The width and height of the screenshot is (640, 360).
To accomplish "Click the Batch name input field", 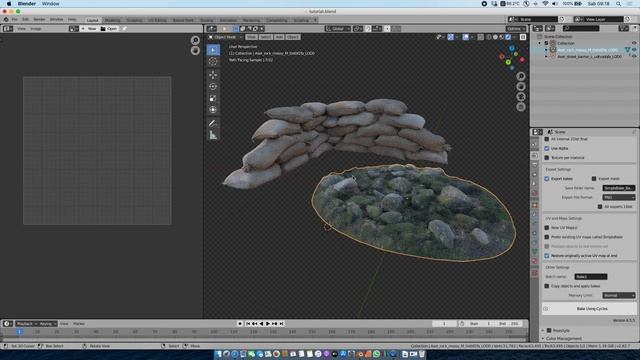I will (x=591, y=277).
